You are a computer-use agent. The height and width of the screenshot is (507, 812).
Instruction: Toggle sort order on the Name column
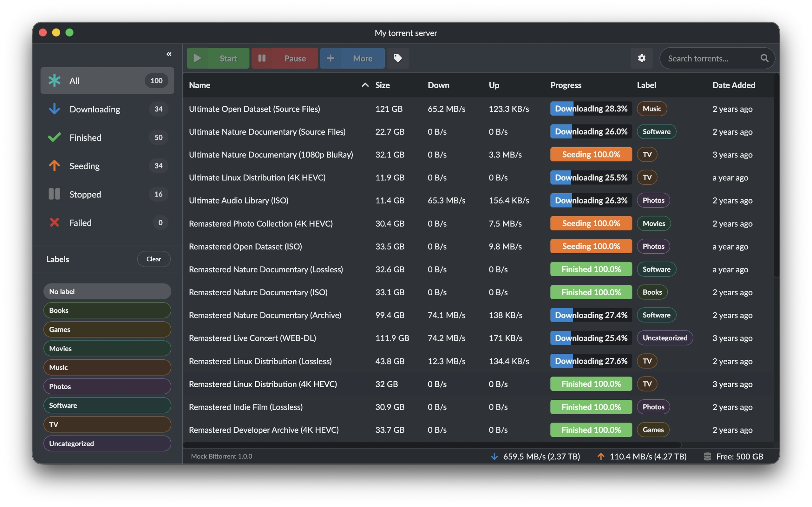[x=278, y=85]
